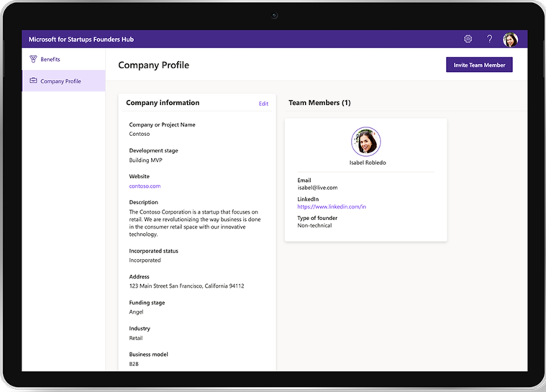Open the contoso.com website link
Screen dimensions: 546x392
point(145,186)
